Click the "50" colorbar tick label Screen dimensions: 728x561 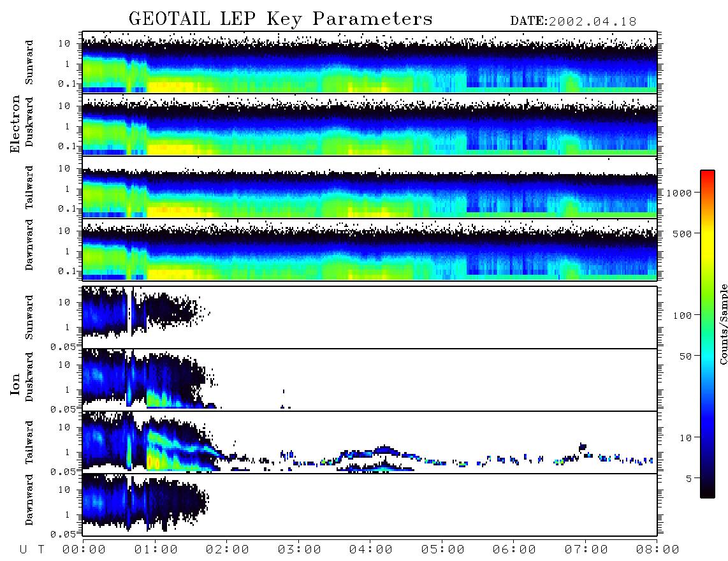(x=685, y=356)
